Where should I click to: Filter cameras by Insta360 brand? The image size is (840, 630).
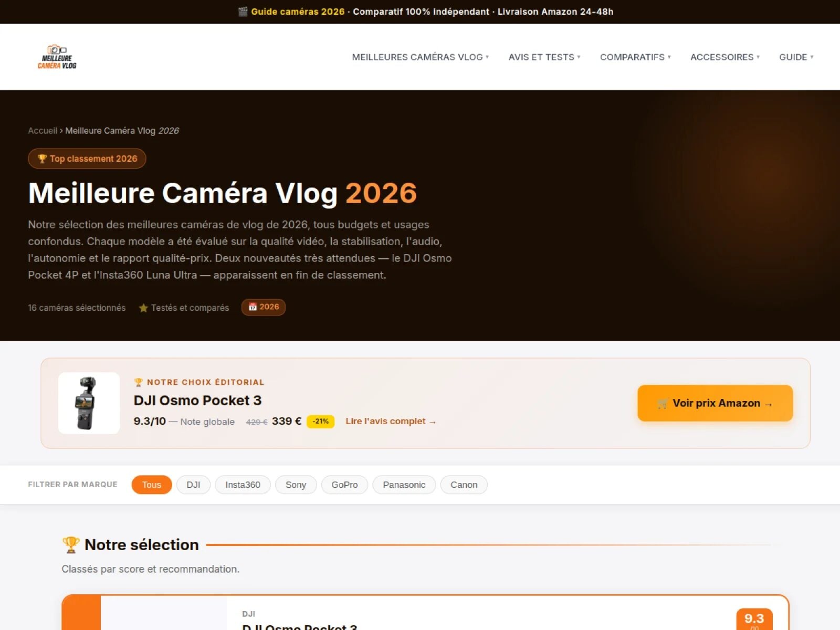pos(243,485)
